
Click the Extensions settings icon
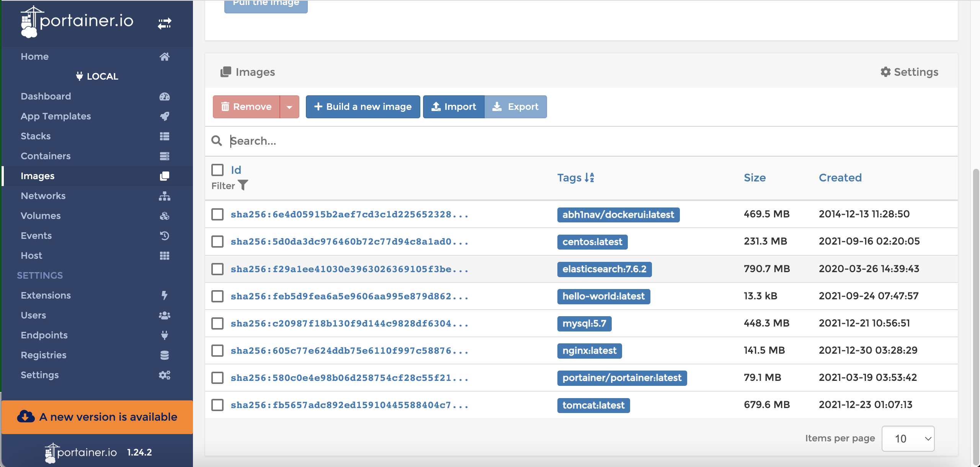point(165,294)
